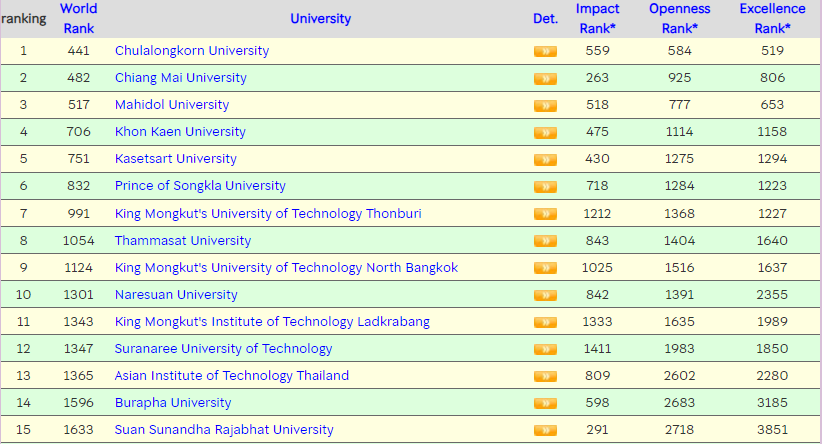The width and height of the screenshot is (822, 444).
Task: Open details icon for Khon Kaen University
Action: point(545,133)
